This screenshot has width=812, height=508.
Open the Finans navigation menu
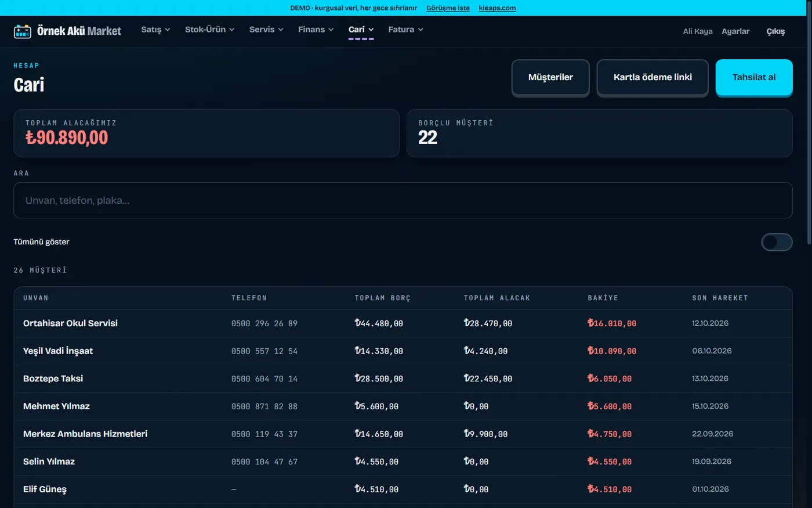316,30
